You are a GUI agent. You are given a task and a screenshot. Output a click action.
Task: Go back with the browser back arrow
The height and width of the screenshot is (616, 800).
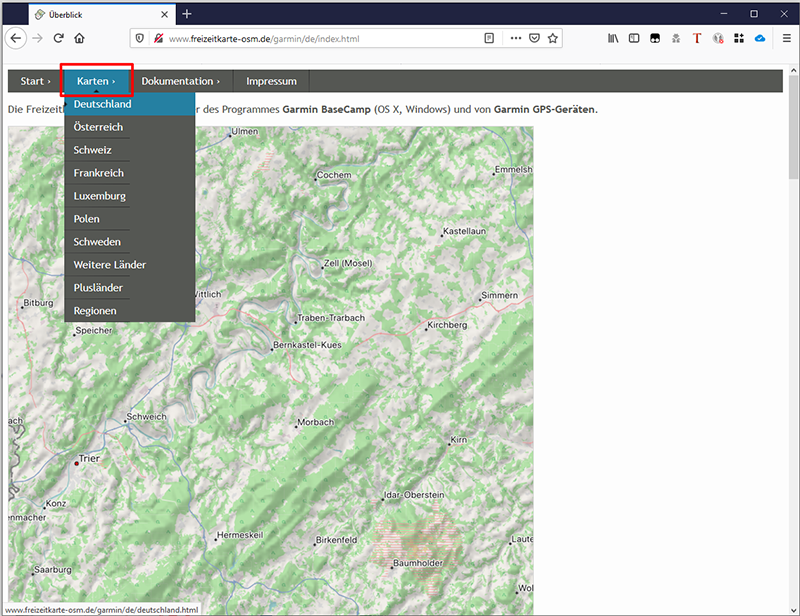click(x=16, y=38)
